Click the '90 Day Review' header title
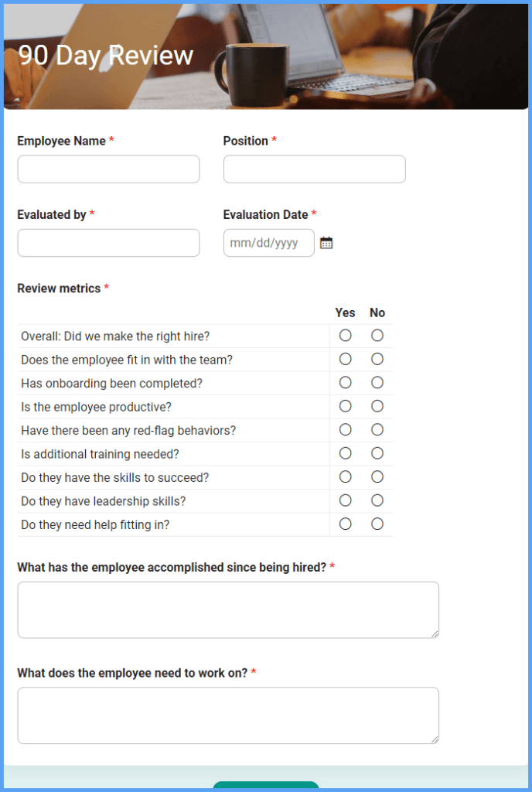The height and width of the screenshot is (792, 532). pyautogui.click(x=106, y=56)
